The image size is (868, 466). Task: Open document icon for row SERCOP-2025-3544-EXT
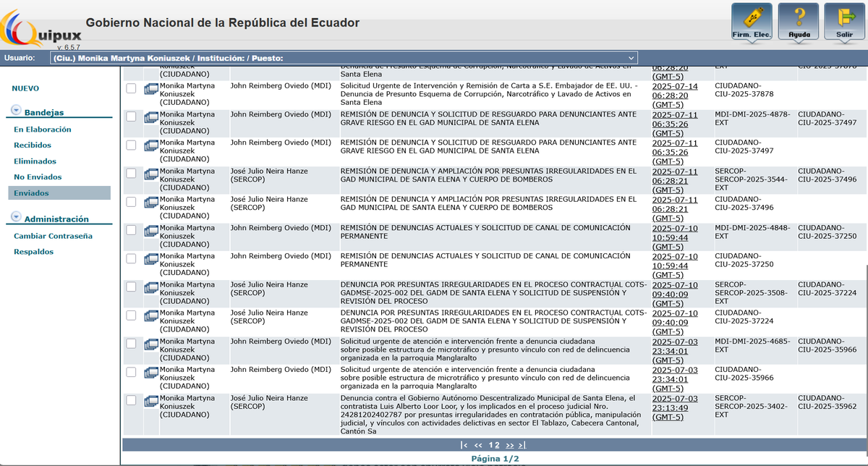pos(151,173)
